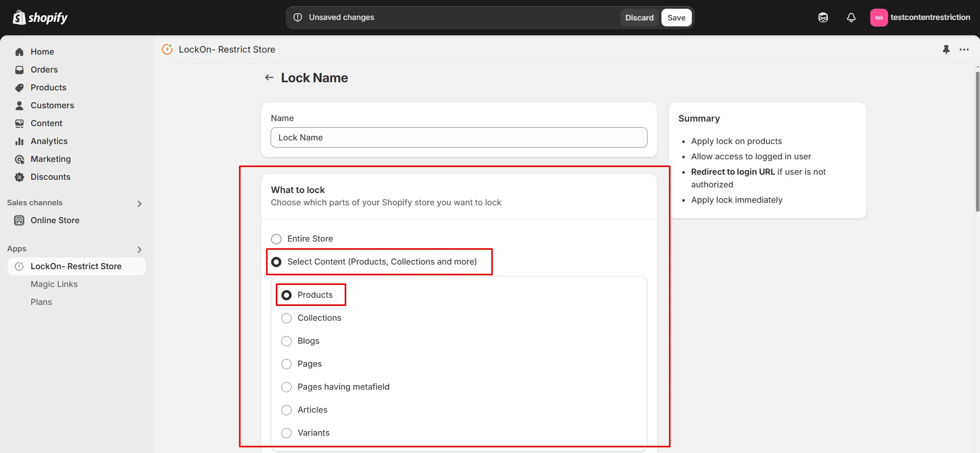Save the unsaved changes
980x453 pixels.
coord(676,17)
